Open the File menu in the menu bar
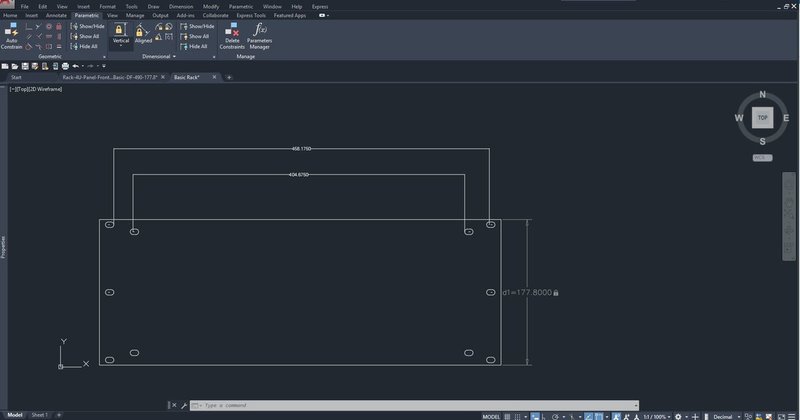The width and height of the screenshot is (800, 420). (x=24, y=7)
